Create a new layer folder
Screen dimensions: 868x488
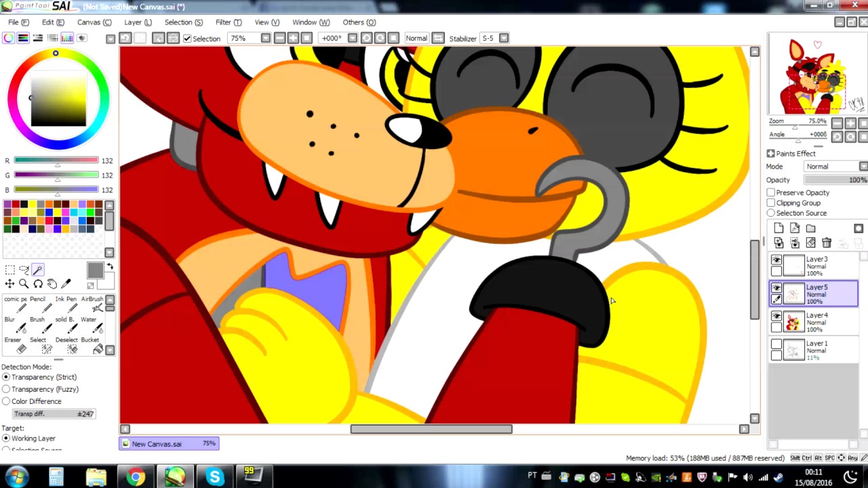(811, 228)
